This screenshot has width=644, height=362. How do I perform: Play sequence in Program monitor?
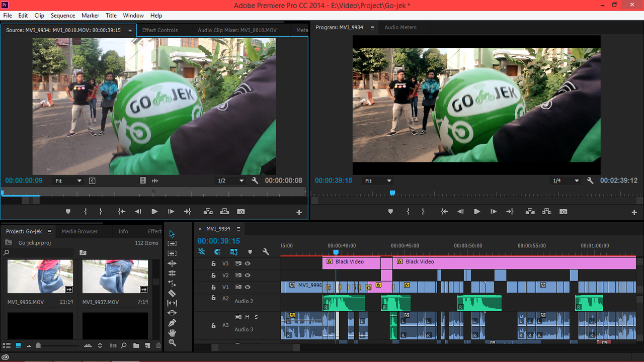pos(477,212)
